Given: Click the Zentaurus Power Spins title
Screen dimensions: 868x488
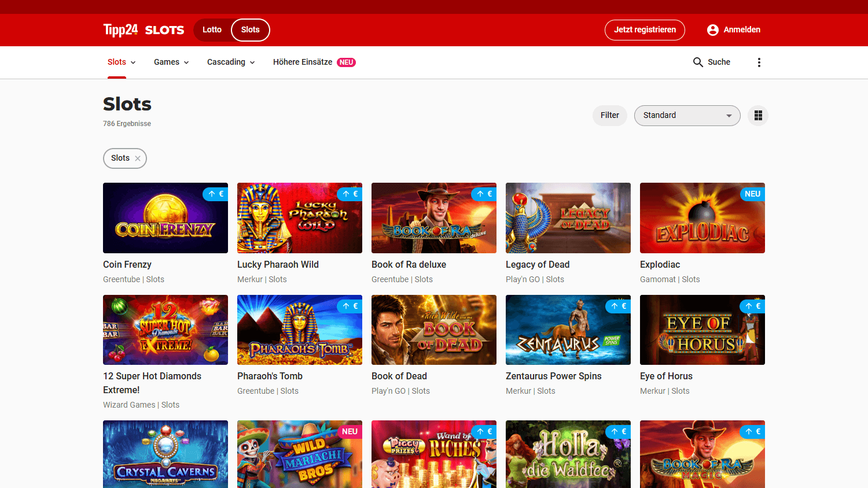Looking at the screenshot, I should coord(554,376).
